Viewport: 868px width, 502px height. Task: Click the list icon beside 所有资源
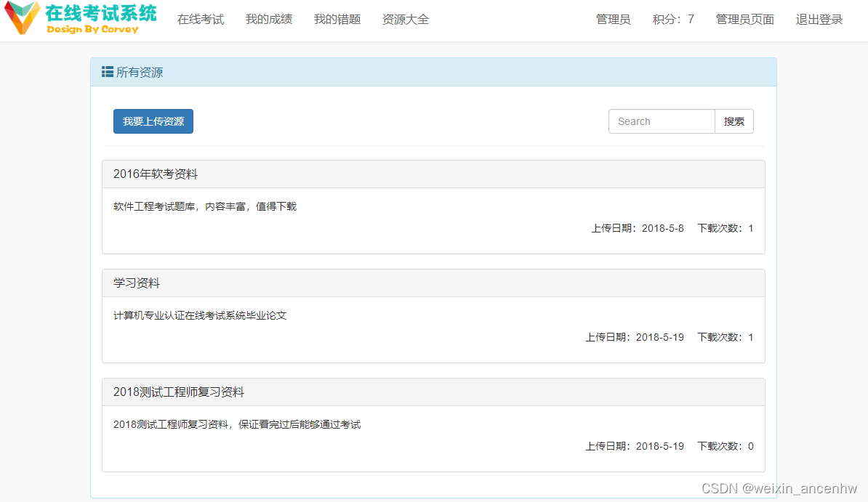[x=105, y=72]
